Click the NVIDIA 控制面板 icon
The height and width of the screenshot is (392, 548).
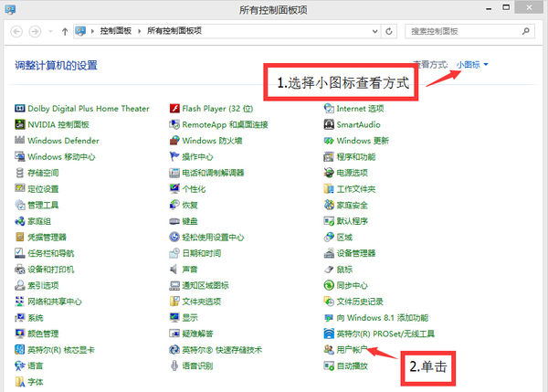pyautogui.click(x=19, y=124)
